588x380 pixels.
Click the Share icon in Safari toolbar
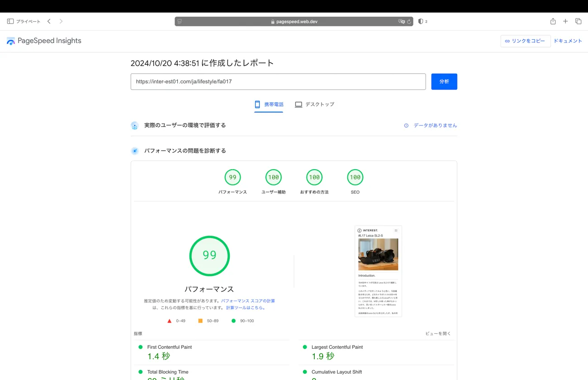[553, 21]
